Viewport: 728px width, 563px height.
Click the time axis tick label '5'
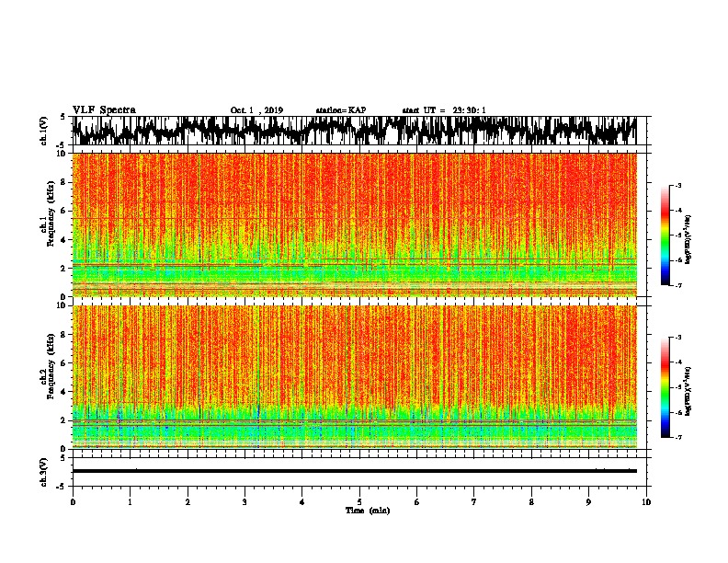coord(359,502)
